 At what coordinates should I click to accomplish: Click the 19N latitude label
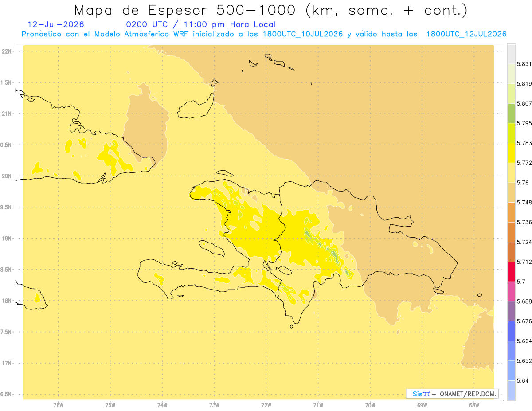[x=7, y=239]
